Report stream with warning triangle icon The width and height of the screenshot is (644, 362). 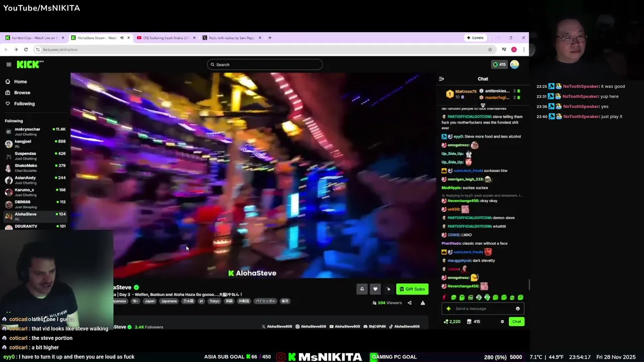423,303
